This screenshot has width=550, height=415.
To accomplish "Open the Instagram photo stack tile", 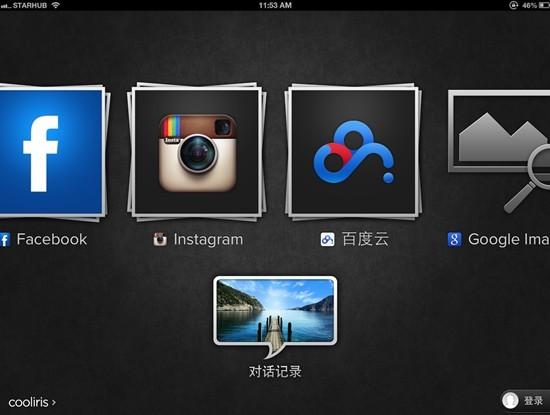I will pos(196,152).
